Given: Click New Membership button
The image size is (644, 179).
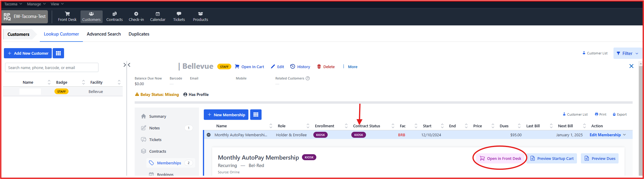Looking at the screenshot, I should click(226, 115).
